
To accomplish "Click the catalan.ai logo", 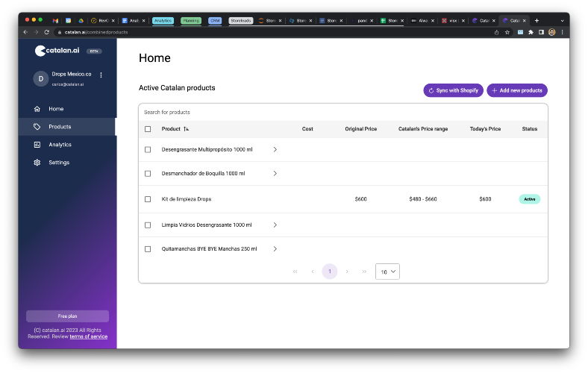I will pos(57,51).
